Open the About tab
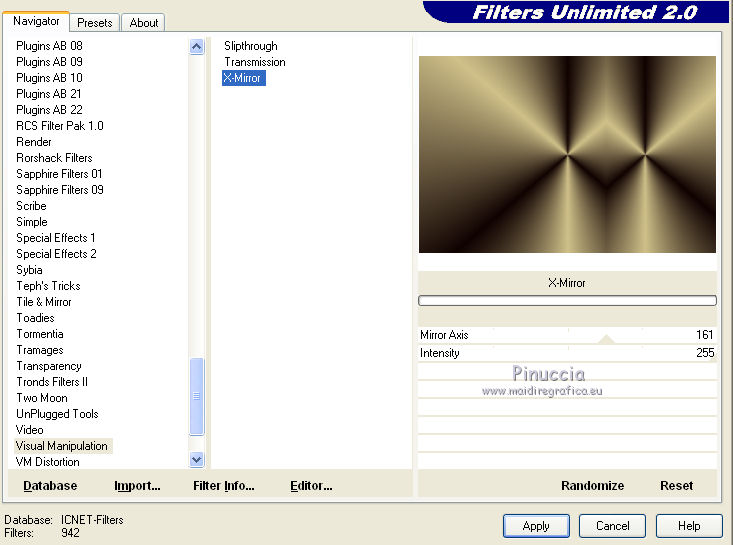Screen dimensions: 733x545 point(144,23)
